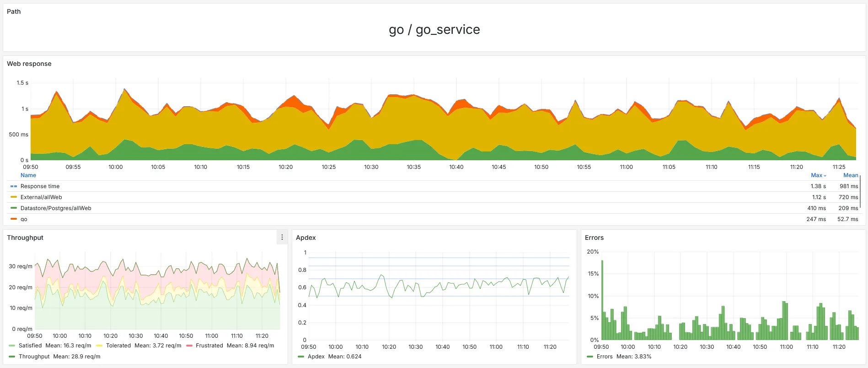
Task: Toggle the Throughput series legend entry
Action: [x=34, y=357]
